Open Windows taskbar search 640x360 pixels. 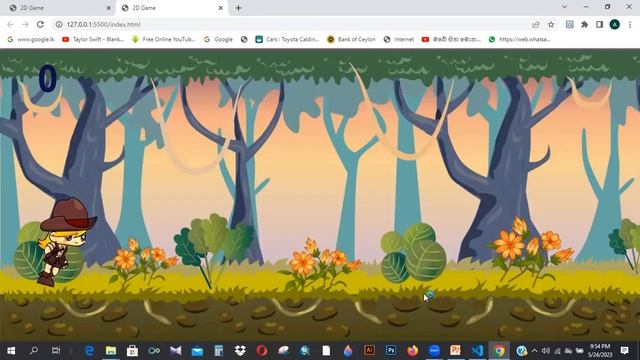click(x=34, y=351)
